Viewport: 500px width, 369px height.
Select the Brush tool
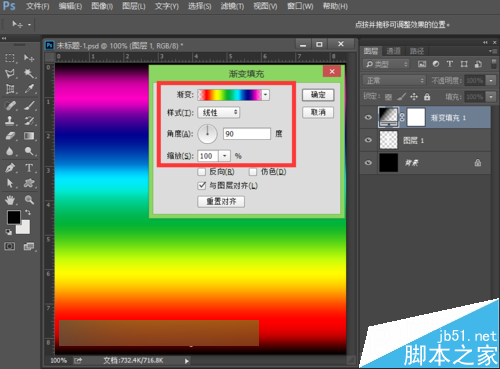(x=29, y=106)
